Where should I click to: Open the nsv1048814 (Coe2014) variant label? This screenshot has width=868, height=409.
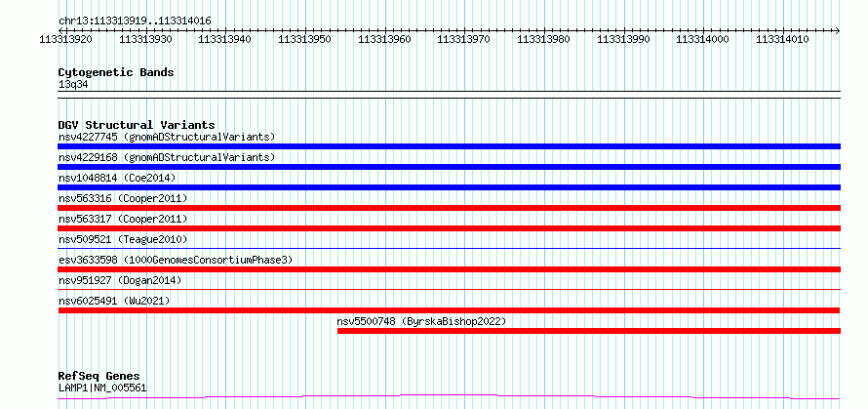pos(117,178)
